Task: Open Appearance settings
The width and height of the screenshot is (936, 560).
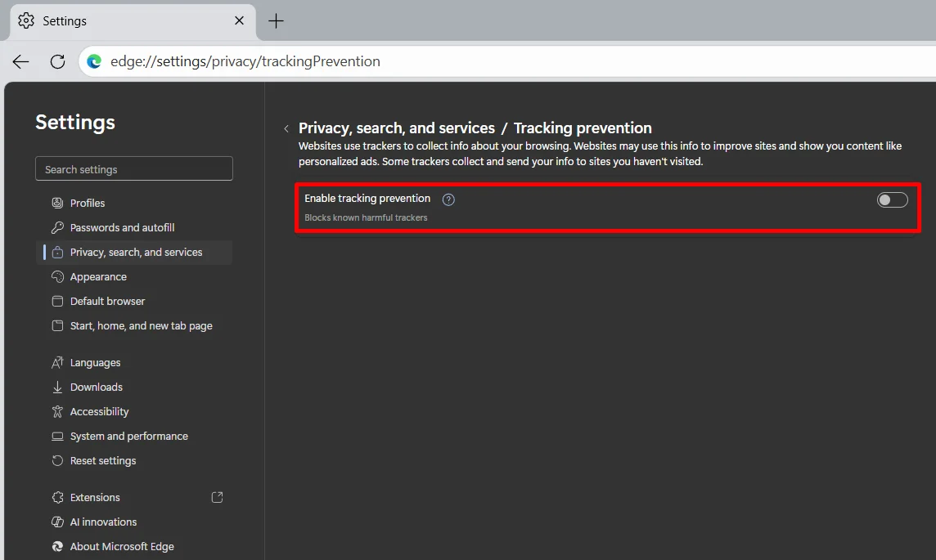Action: click(98, 276)
